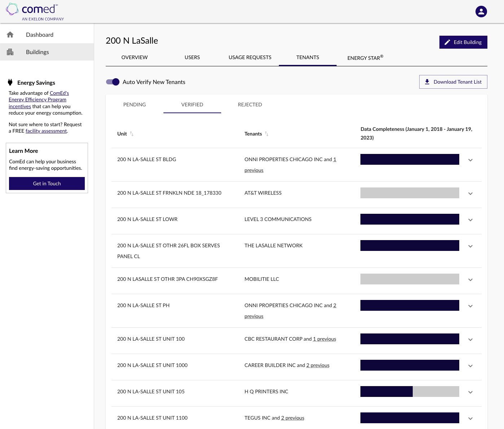
Task: Show 2 previous tenants for PH unit
Action: [254, 316]
